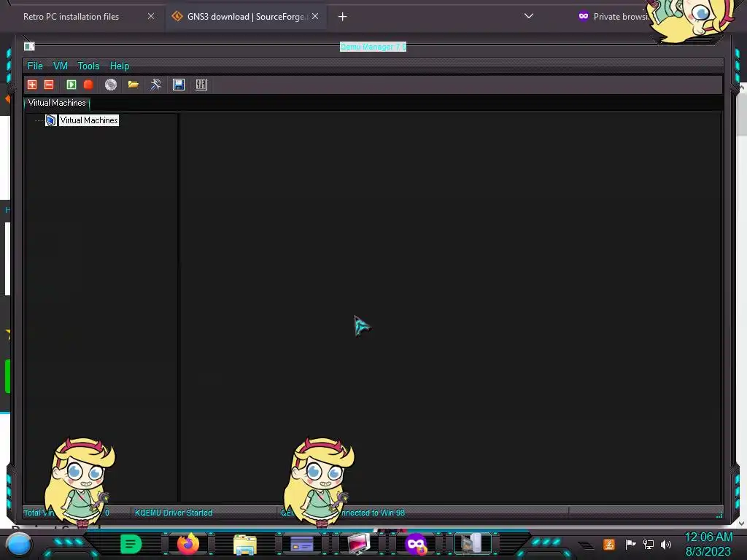The image size is (747, 560).
Task: Select the Virtual Machines tree computer icon
Action: point(51,120)
